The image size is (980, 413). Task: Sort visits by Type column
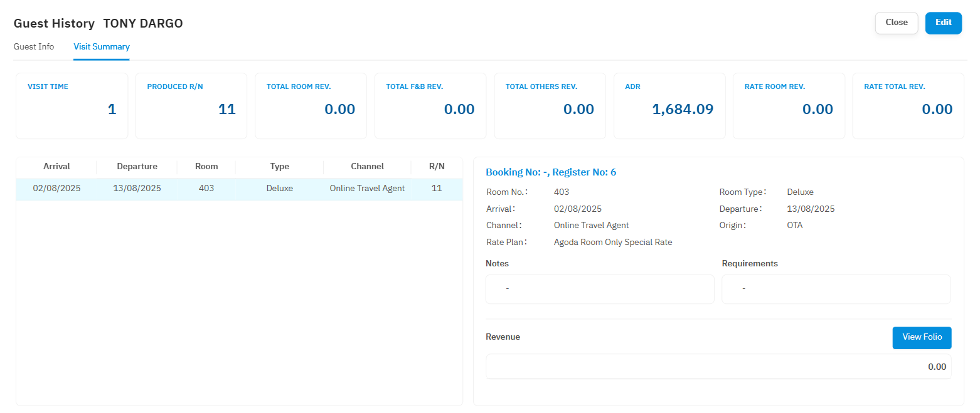(x=279, y=167)
